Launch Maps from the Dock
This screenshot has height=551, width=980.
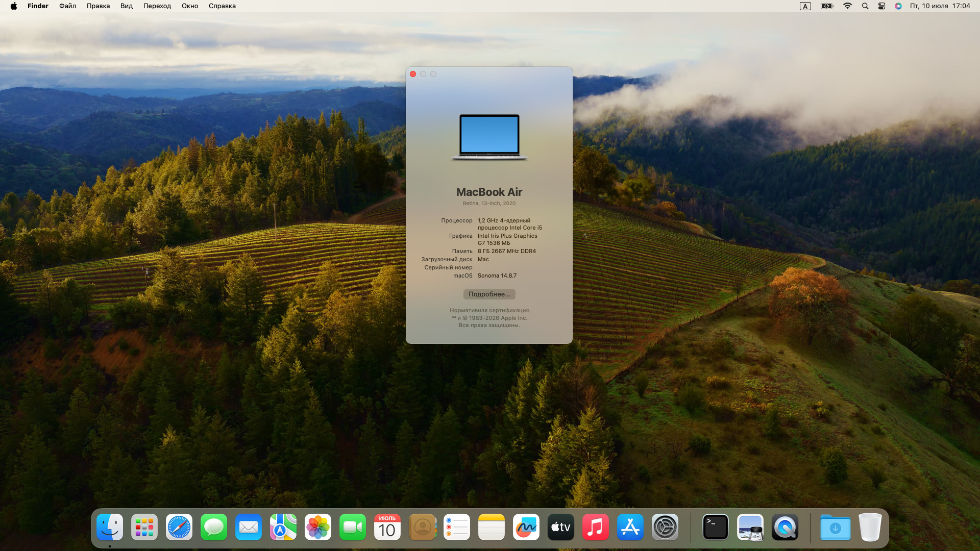tap(283, 527)
